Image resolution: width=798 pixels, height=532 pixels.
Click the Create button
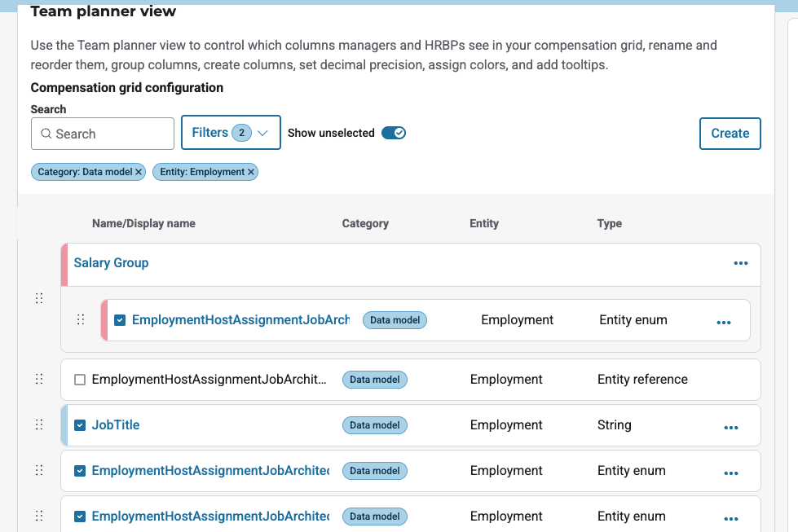(x=730, y=134)
